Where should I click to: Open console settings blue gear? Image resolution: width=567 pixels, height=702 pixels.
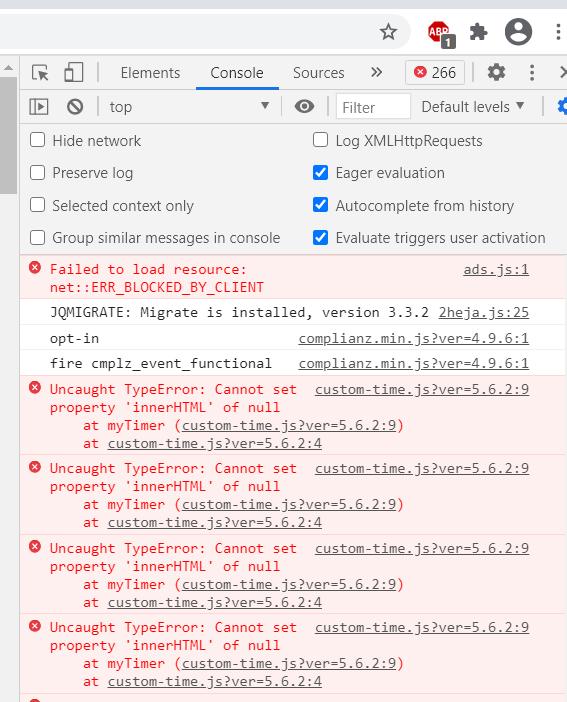(562, 107)
